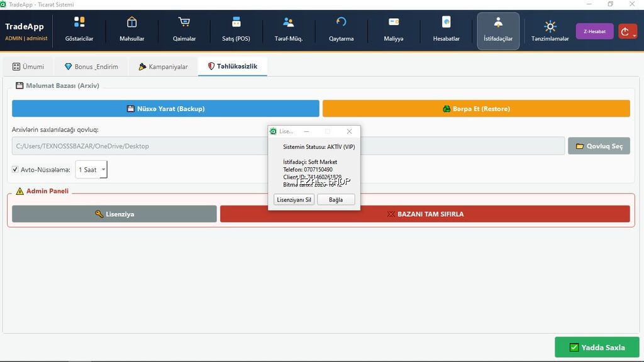Switch to the Ümumi tab

pyautogui.click(x=29, y=66)
